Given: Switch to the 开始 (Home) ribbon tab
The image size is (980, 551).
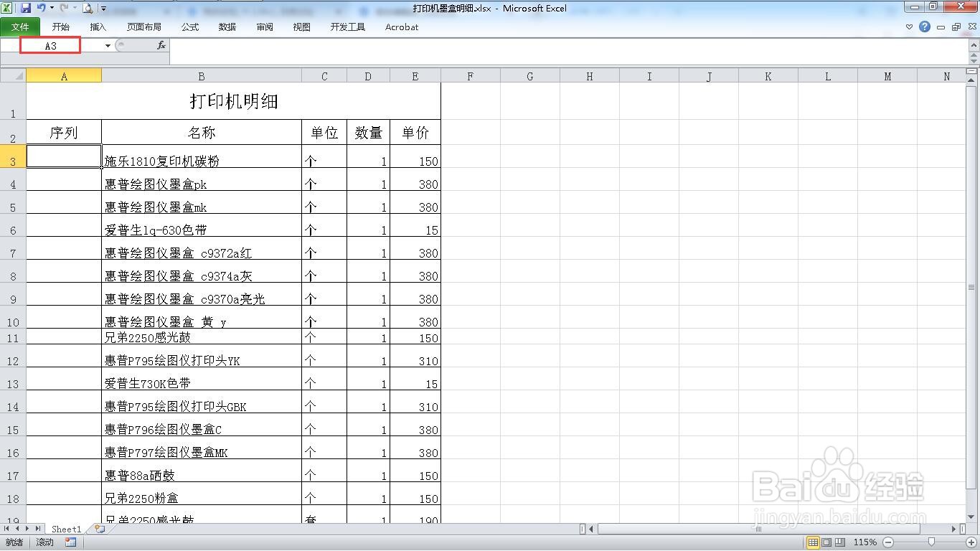Looking at the screenshot, I should 61,27.
